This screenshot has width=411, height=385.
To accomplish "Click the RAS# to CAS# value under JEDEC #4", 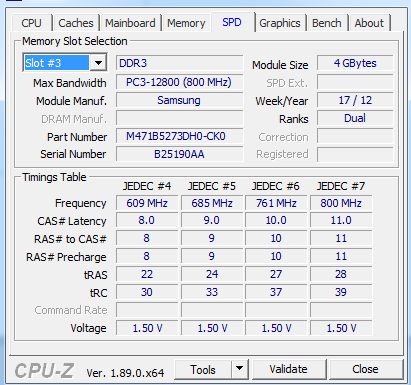I will (147, 238).
